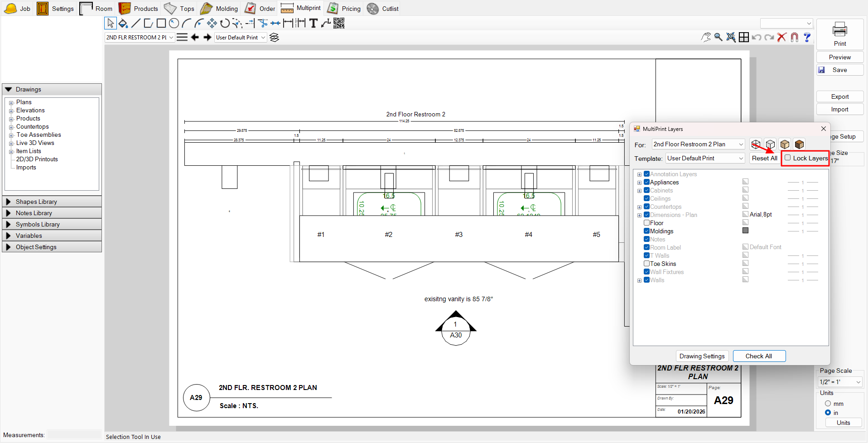Check the Floor layer checkbox
Image resolution: width=868 pixels, height=443 pixels.
tap(647, 223)
